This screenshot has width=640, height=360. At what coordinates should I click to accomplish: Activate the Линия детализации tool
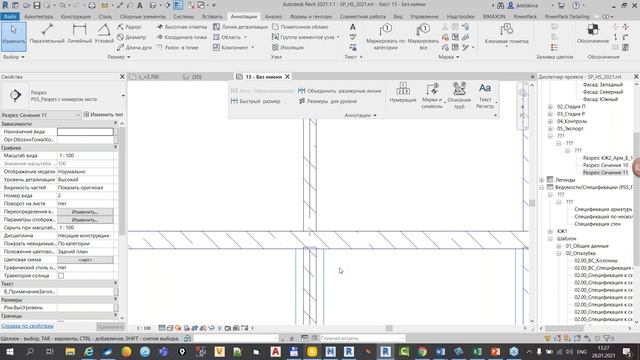click(x=240, y=27)
